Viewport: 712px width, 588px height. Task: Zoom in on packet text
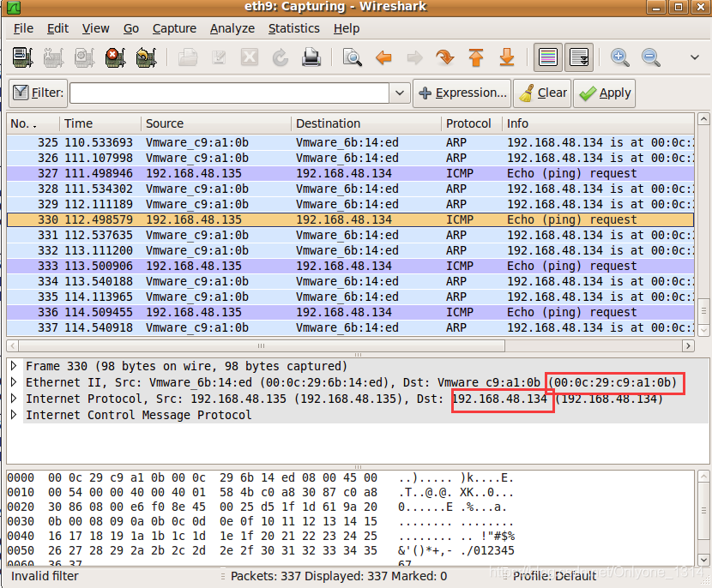click(620, 57)
